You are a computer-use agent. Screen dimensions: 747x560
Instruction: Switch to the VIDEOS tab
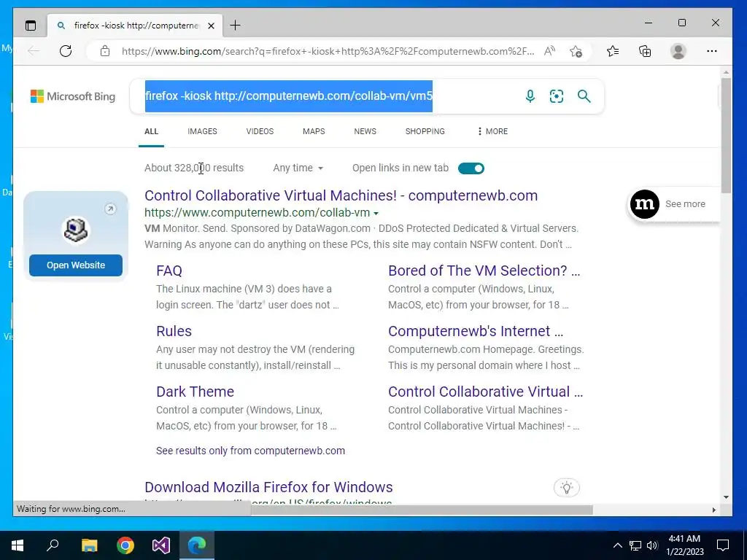pos(260,131)
